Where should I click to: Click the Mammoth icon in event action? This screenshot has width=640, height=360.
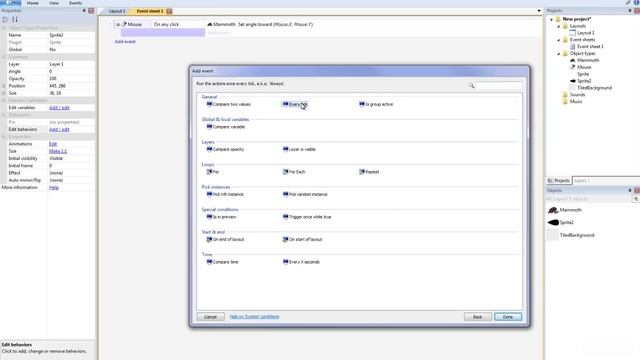pyautogui.click(x=210, y=24)
